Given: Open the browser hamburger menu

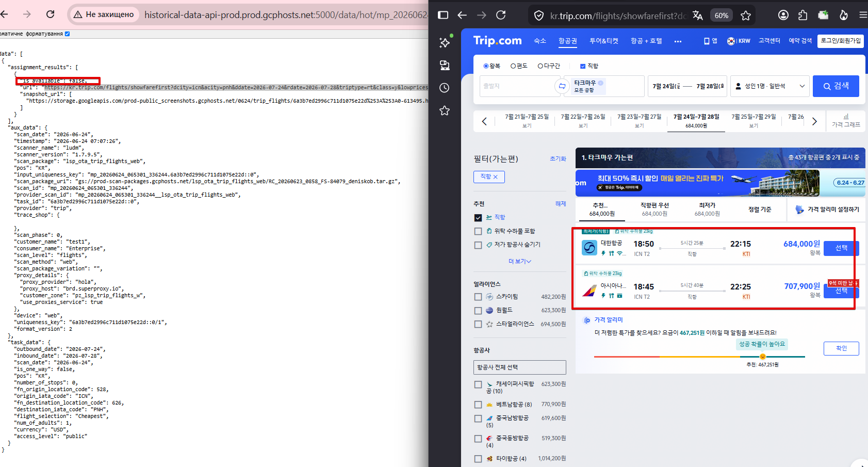Looking at the screenshot, I should point(863,15).
